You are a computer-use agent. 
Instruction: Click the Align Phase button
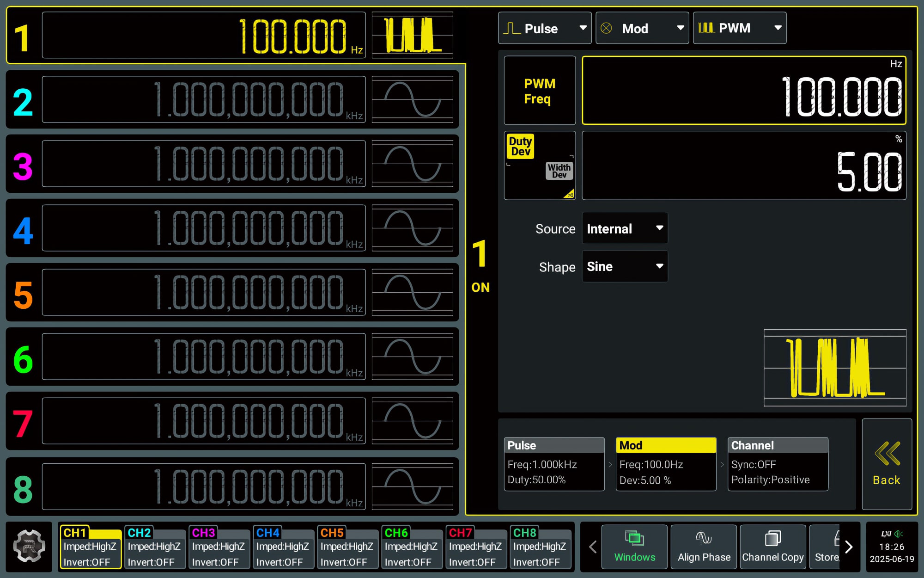click(704, 547)
